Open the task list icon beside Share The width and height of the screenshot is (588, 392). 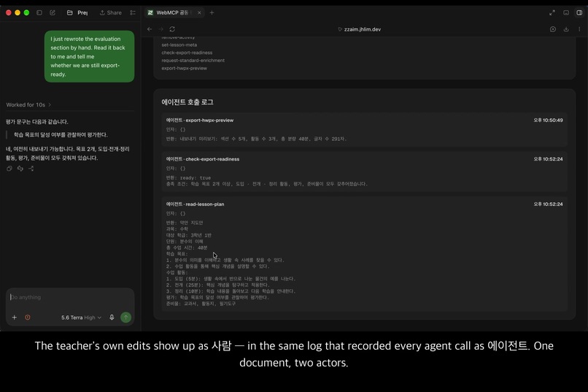[133, 12]
